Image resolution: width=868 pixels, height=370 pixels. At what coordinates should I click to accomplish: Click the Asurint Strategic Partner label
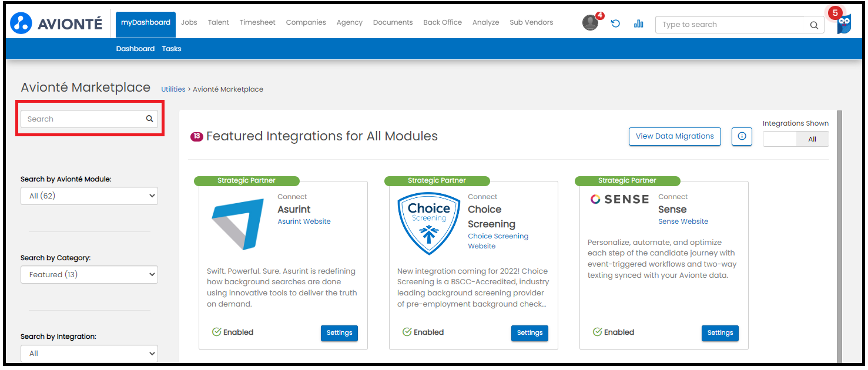(x=246, y=180)
